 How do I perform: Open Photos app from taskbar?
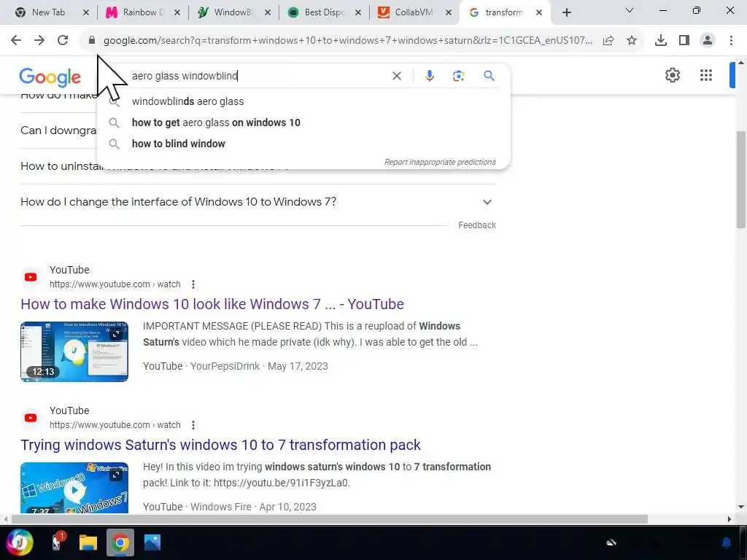click(x=152, y=542)
